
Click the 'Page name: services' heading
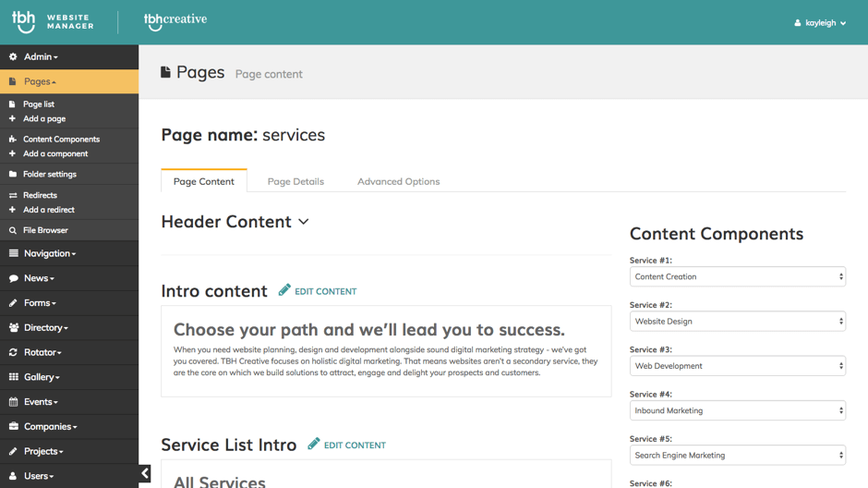pos(243,135)
